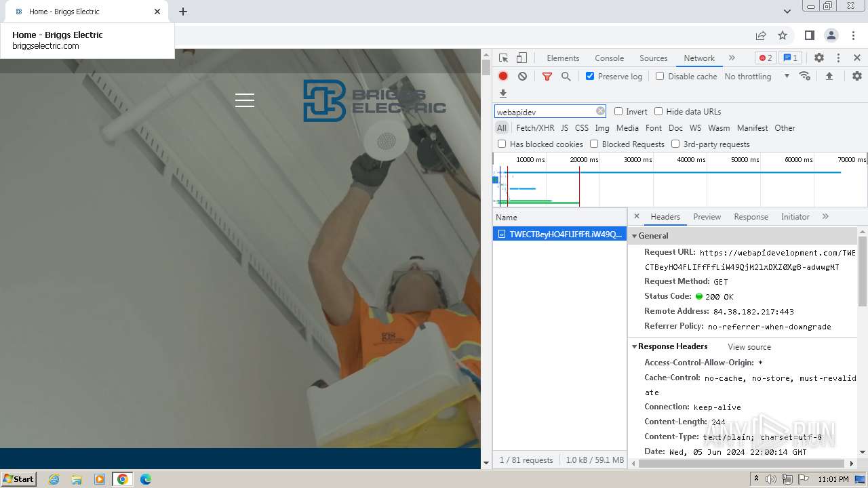Import a HAR file with upload arrow

(x=829, y=76)
